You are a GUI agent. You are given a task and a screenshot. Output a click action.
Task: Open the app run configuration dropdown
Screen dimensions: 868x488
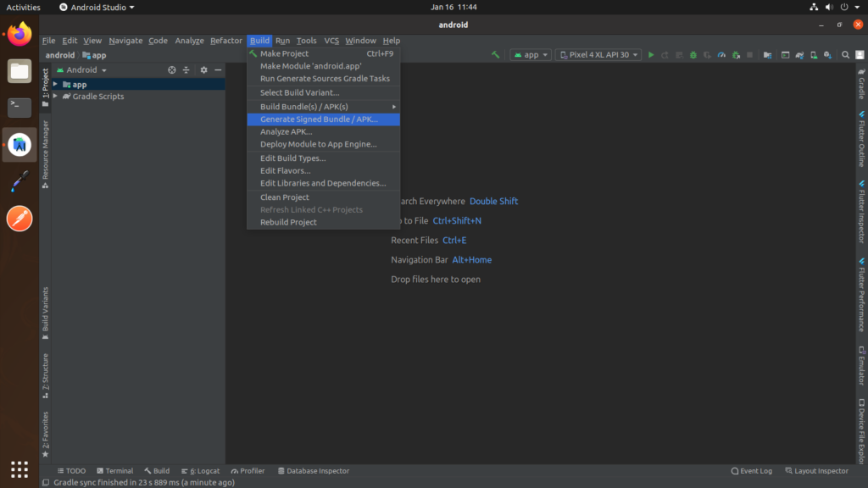tap(530, 54)
